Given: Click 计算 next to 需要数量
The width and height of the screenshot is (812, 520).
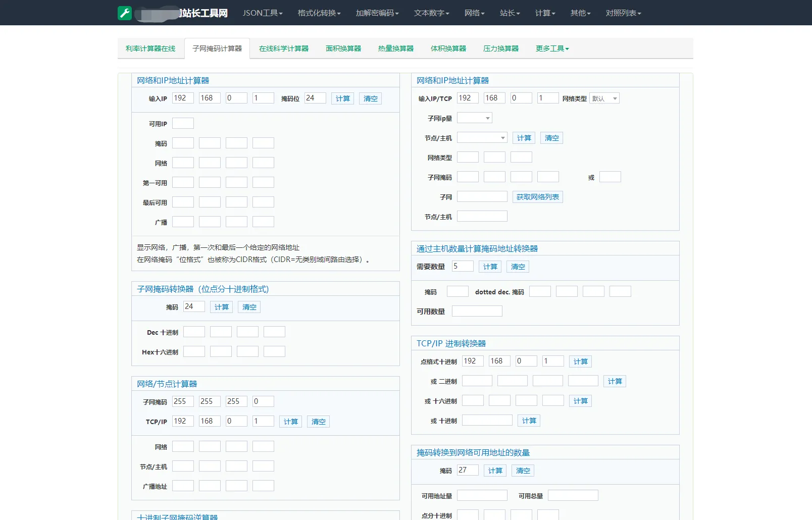Looking at the screenshot, I should (x=490, y=267).
